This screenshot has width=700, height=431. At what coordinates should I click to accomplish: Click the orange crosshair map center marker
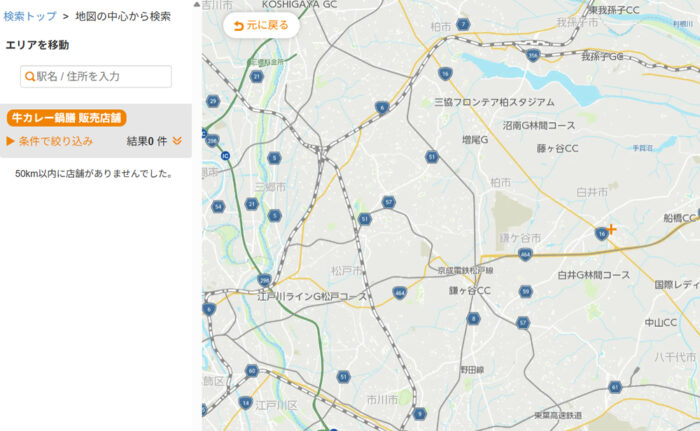611,229
